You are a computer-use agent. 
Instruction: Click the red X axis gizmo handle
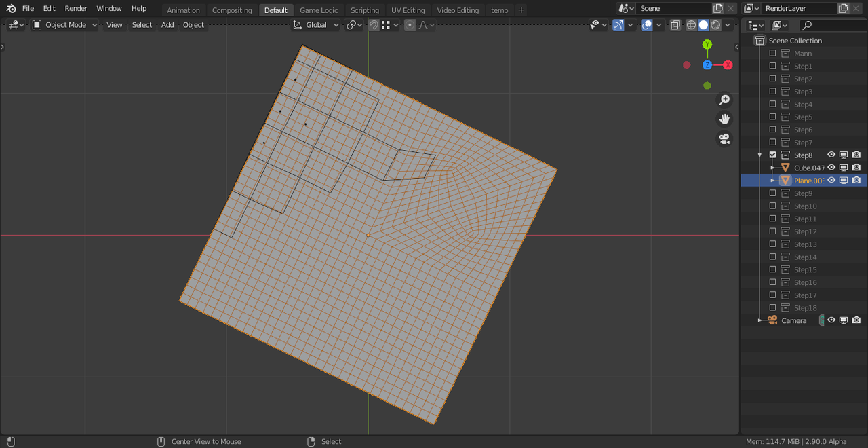point(728,65)
